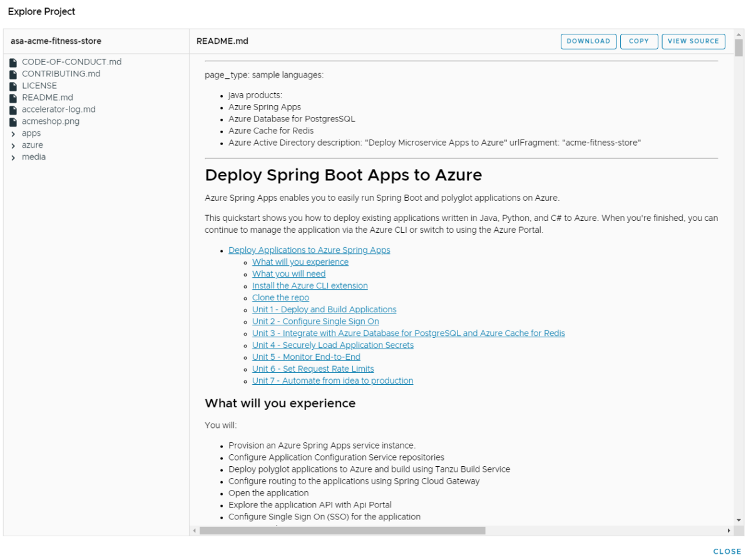Click the CONTRIBUTING.md file icon
The height and width of the screenshot is (560, 751).
tap(13, 74)
